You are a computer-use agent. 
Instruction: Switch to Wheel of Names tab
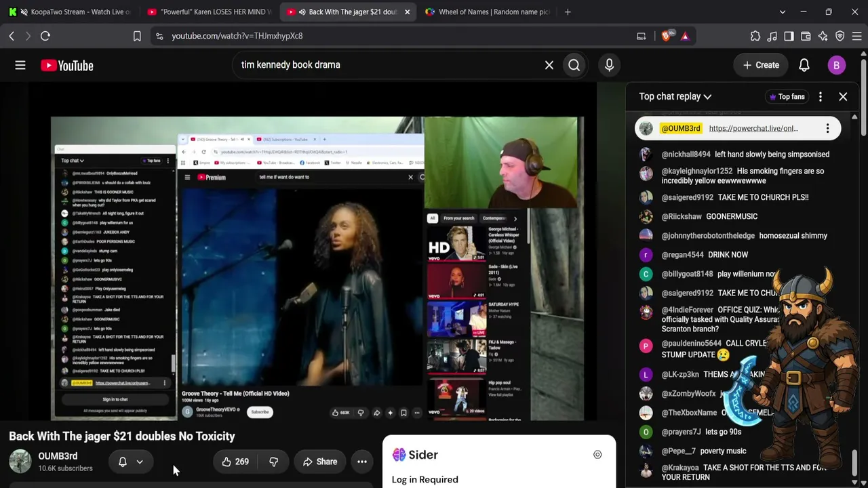(486, 12)
